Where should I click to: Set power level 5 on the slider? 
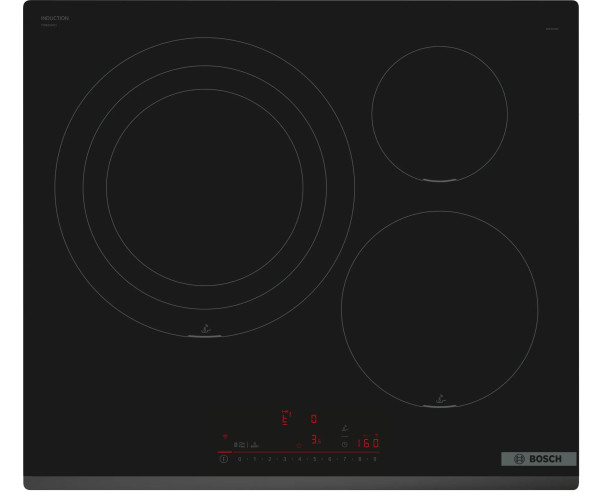click(x=315, y=459)
